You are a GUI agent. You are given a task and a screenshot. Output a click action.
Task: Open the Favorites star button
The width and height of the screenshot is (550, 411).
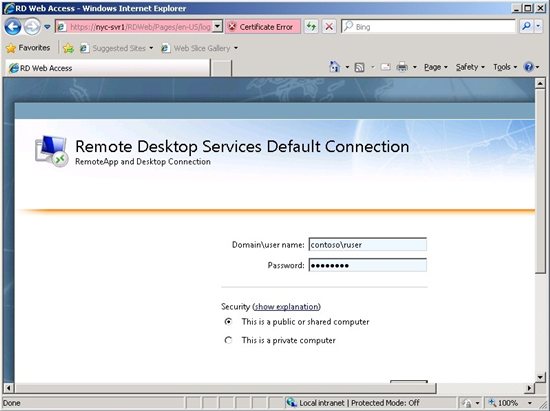click(28, 48)
